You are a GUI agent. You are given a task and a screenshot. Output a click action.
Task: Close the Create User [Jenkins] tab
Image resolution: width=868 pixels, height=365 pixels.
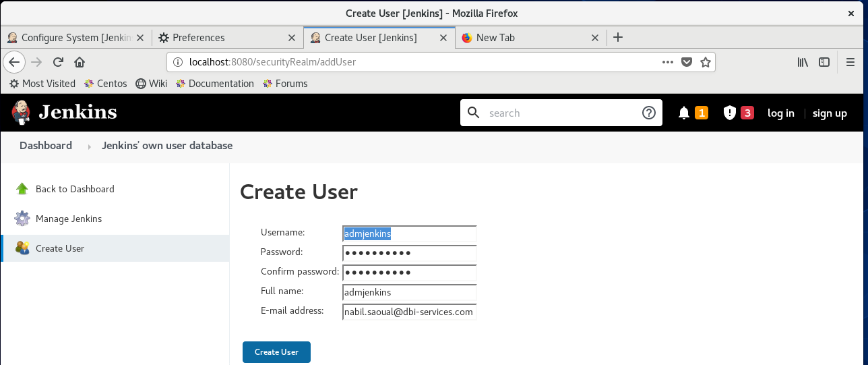pos(443,38)
